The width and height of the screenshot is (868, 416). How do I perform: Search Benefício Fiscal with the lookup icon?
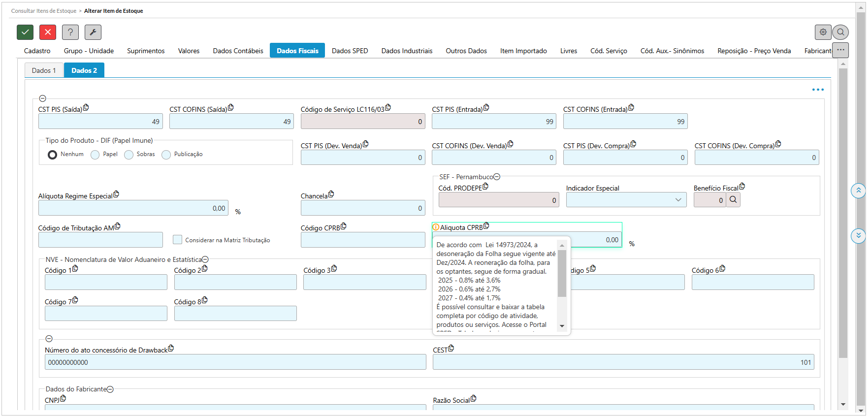click(733, 200)
